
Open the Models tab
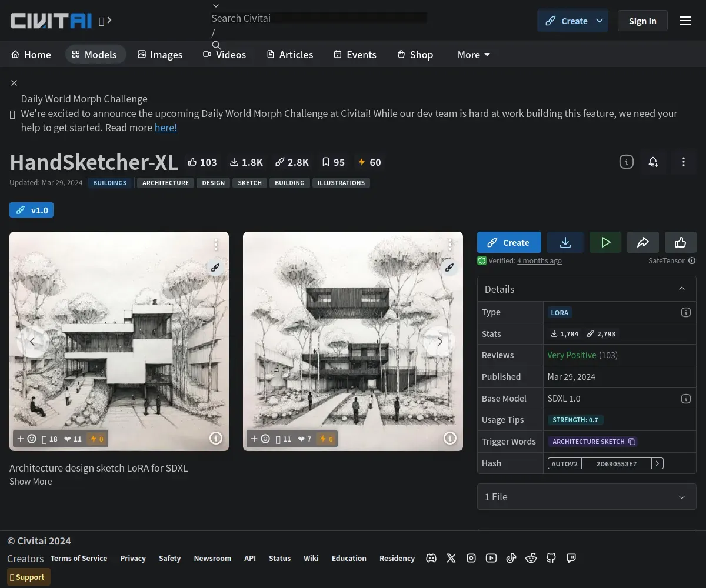coord(95,55)
